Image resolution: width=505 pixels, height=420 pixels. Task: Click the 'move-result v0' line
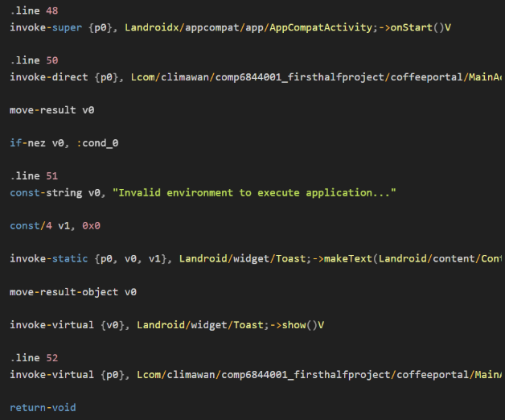(x=51, y=110)
